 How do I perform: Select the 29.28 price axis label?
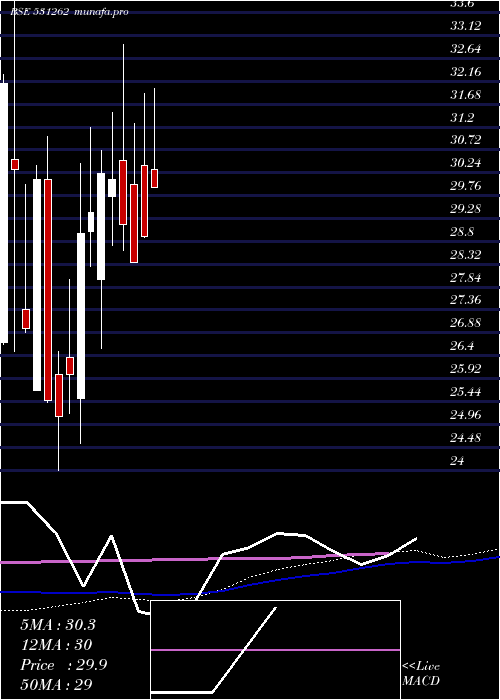click(466, 208)
